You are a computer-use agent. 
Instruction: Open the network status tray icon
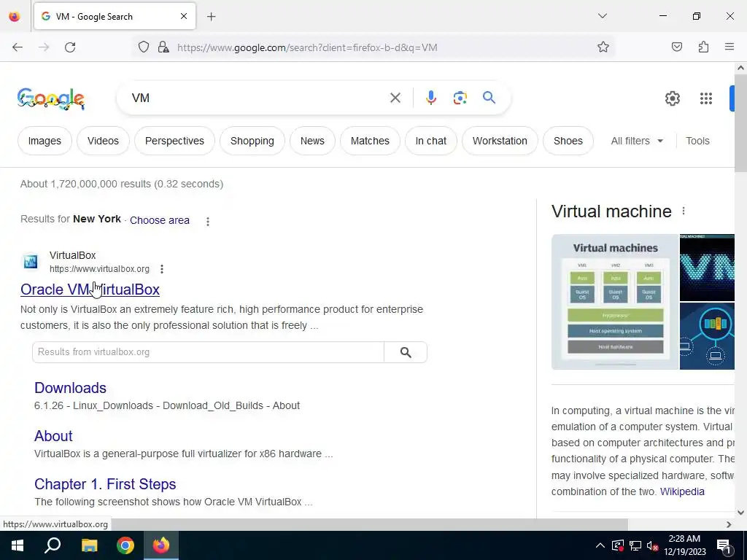pyautogui.click(x=635, y=546)
